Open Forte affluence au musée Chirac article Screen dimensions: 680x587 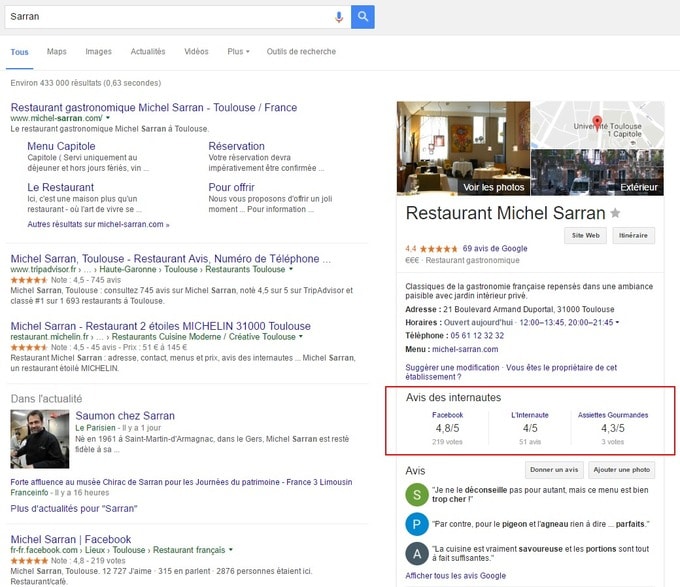coord(181,482)
